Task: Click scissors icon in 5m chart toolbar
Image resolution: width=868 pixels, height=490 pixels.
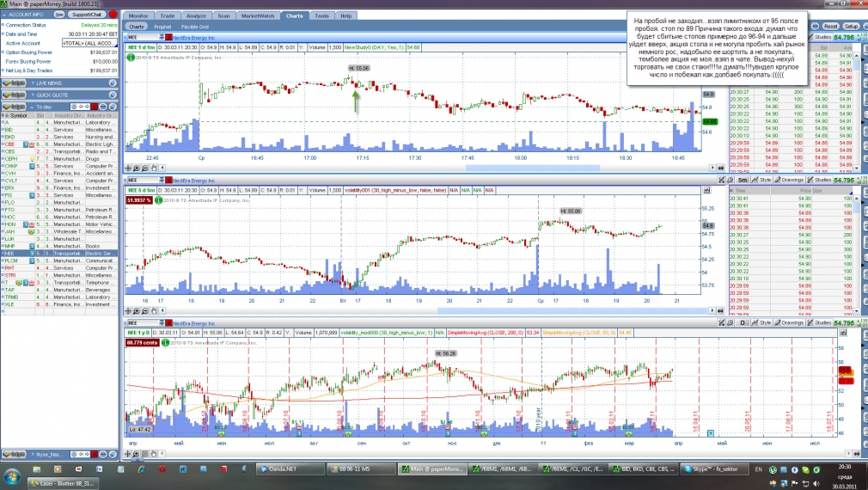Action: (x=721, y=180)
